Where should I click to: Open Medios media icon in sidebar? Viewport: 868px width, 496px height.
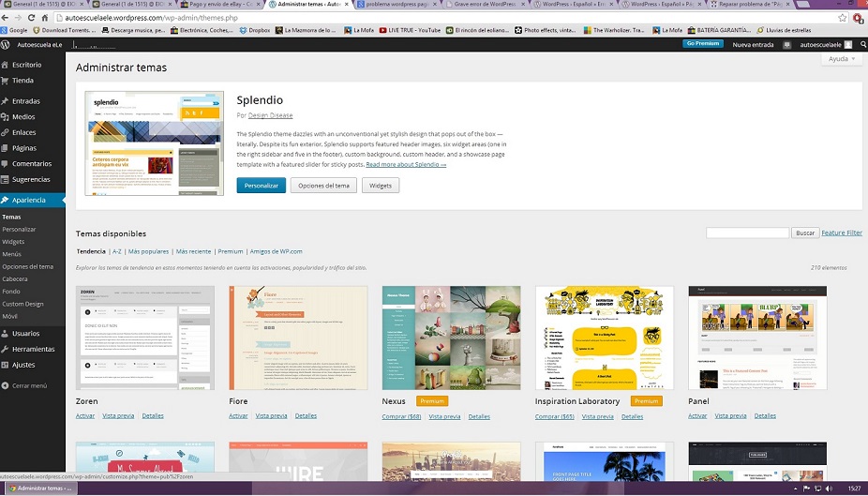pos(5,117)
